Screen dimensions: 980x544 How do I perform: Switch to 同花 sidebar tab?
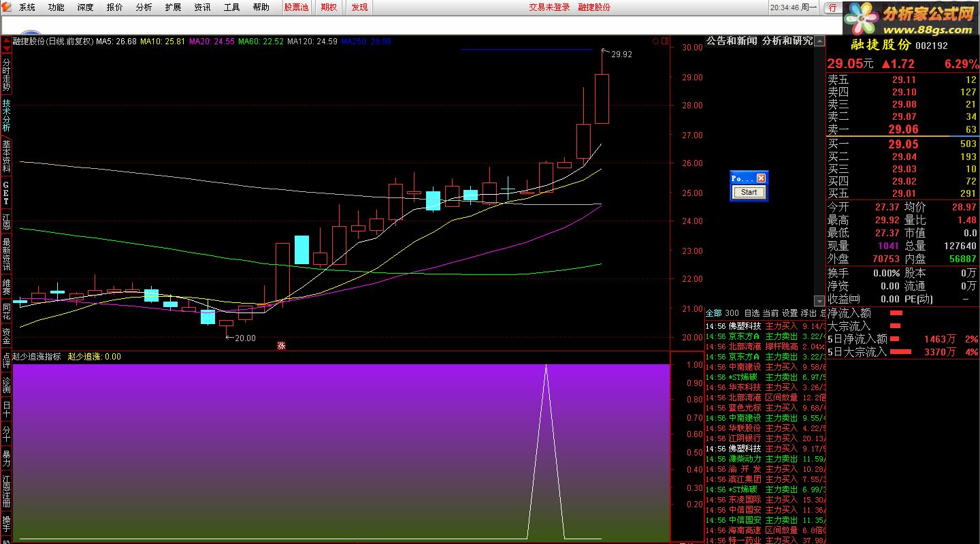[6, 312]
